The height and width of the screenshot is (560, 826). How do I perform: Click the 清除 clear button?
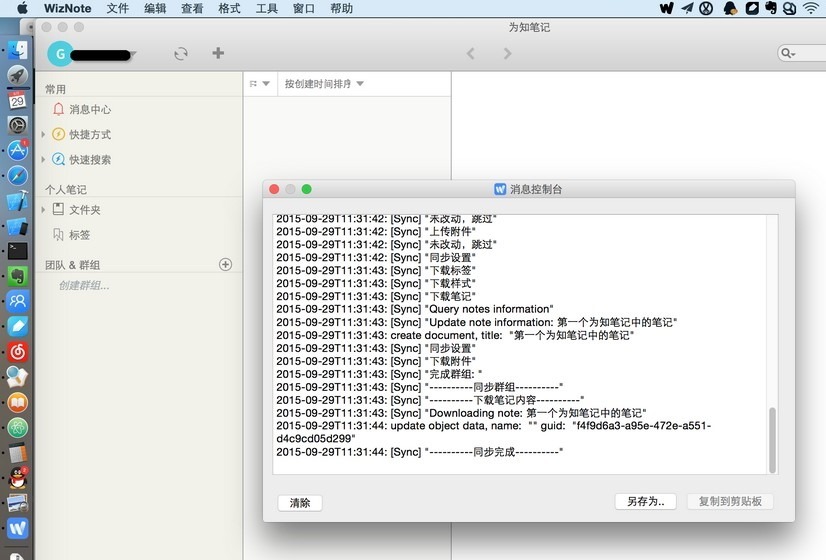coord(300,503)
